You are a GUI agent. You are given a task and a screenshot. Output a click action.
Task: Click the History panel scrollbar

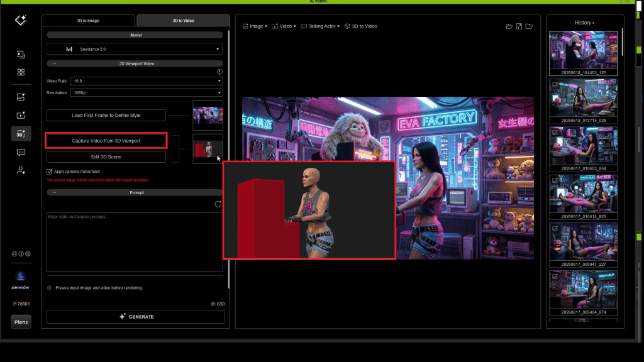623,42
